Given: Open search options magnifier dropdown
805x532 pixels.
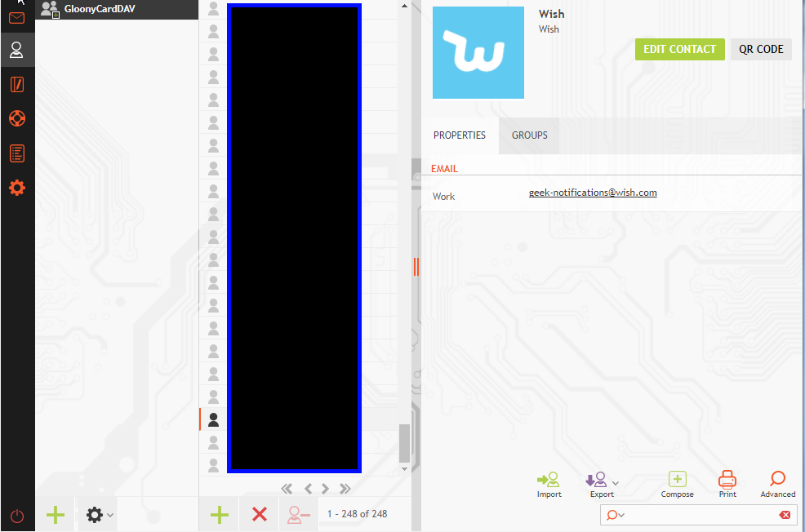Looking at the screenshot, I should click(x=615, y=515).
